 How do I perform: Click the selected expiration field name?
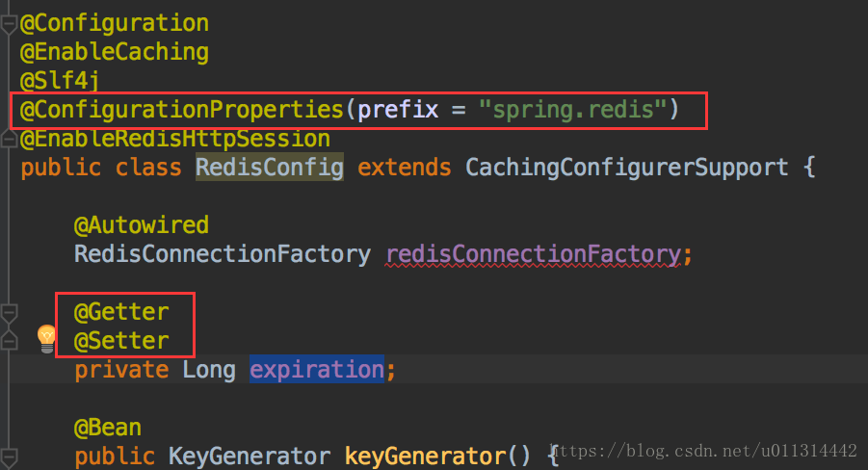317,369
